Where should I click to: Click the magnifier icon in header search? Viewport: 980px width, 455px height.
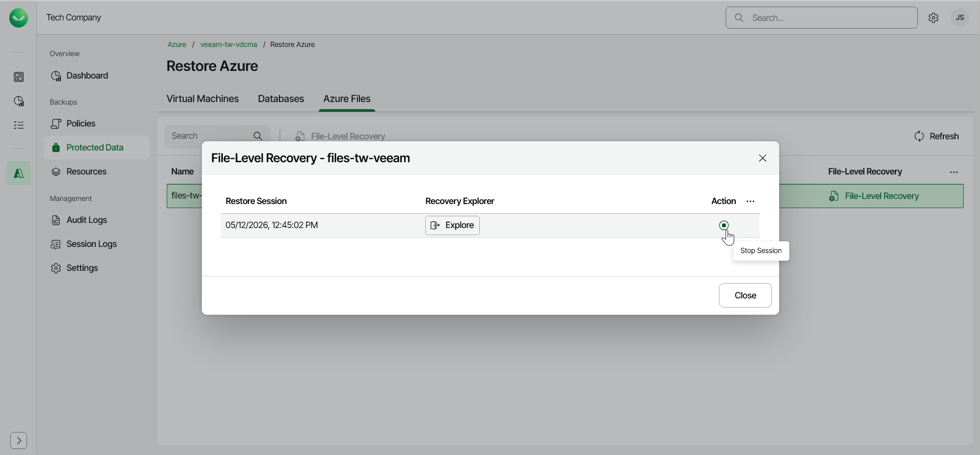[739, 18]
